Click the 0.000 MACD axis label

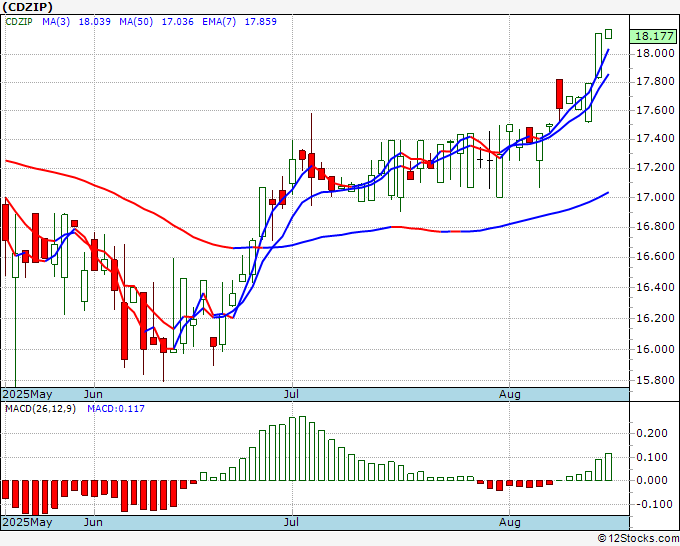(x=652, y=480)
